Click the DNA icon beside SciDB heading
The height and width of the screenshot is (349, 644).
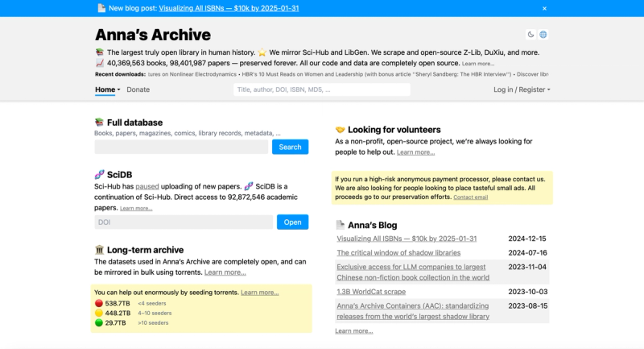[x=99, y=175]
